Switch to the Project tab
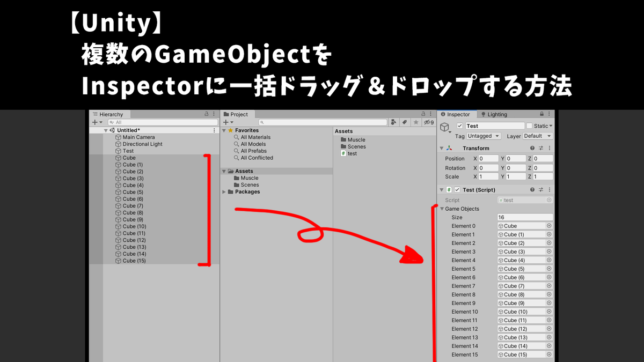The height and width of the screenshot is (362, 644). pos(236,114)
